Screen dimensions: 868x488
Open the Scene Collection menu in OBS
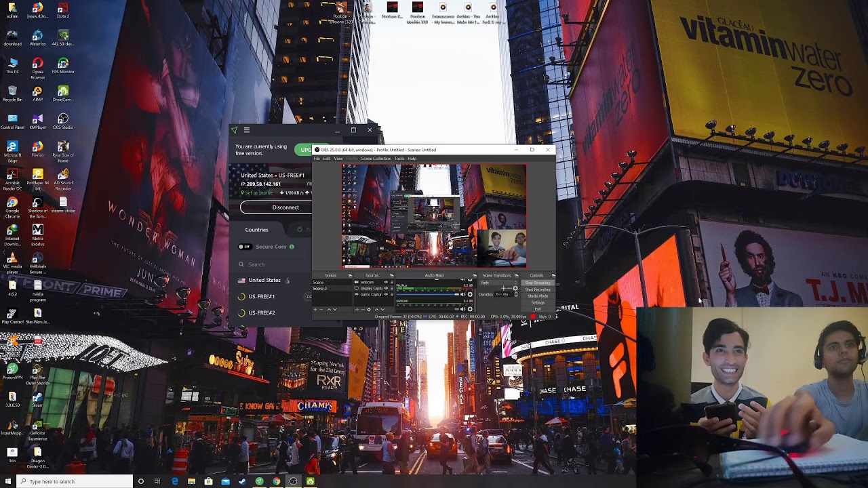tap(376, 159)
